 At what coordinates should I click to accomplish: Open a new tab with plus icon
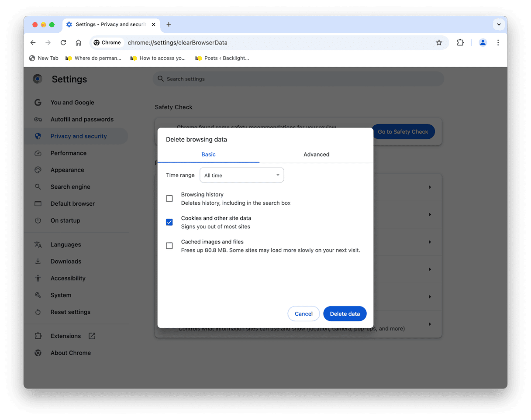click(169, 24)
